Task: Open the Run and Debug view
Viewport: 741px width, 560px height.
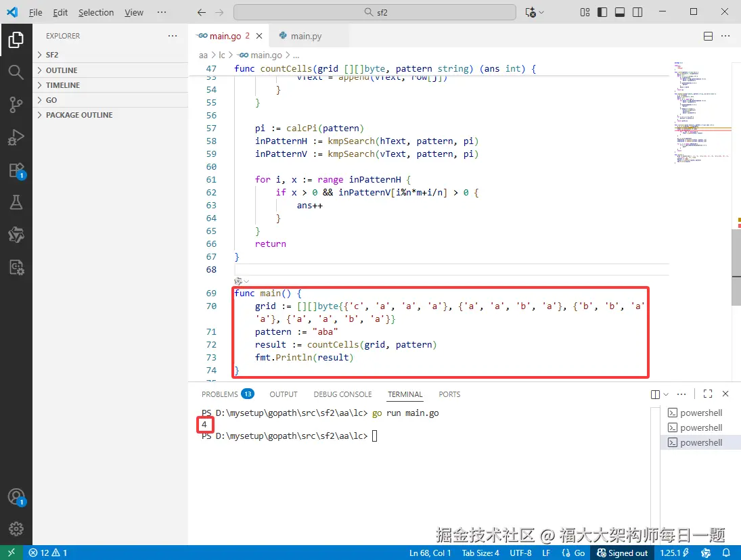Action: click(16, 137)
